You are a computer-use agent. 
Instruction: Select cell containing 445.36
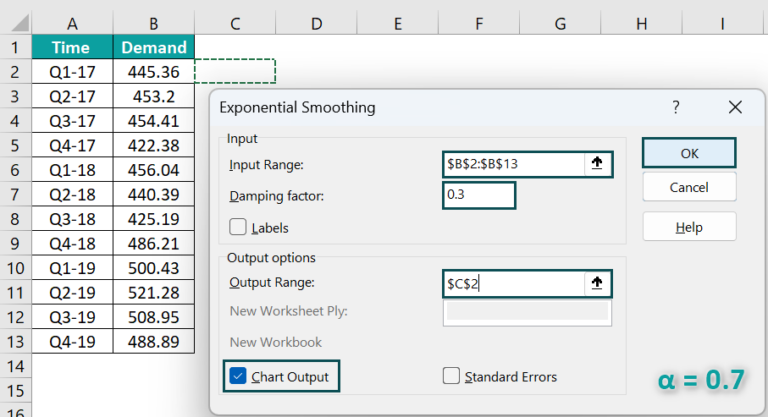154,72
